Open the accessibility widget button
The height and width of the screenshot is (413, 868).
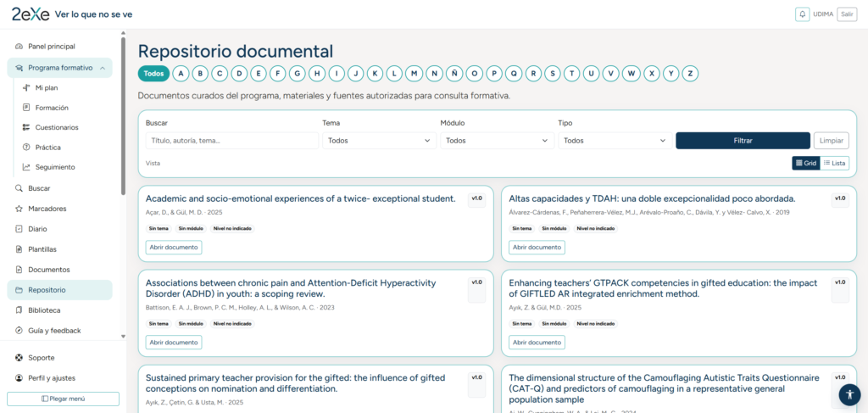[x=849, y=394]
